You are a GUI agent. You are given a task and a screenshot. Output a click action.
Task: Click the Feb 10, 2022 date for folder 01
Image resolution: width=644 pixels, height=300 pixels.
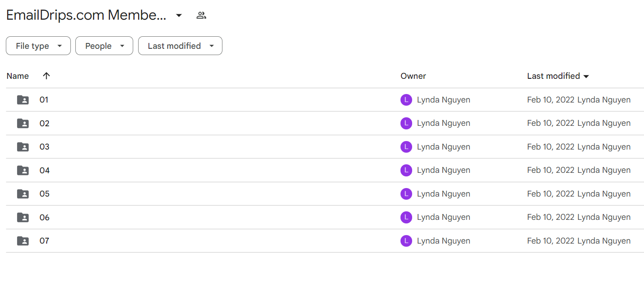[x=551, y=100]
